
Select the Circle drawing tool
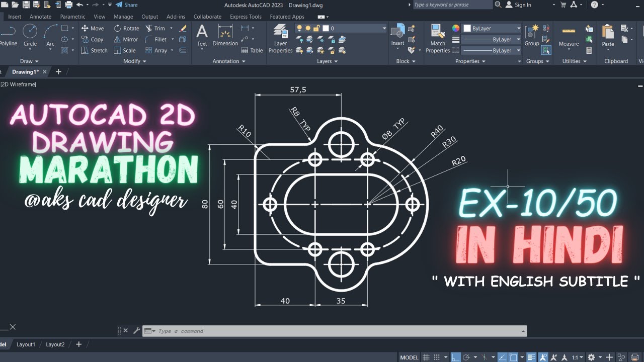pyautogui.click(x=30, y=35)
